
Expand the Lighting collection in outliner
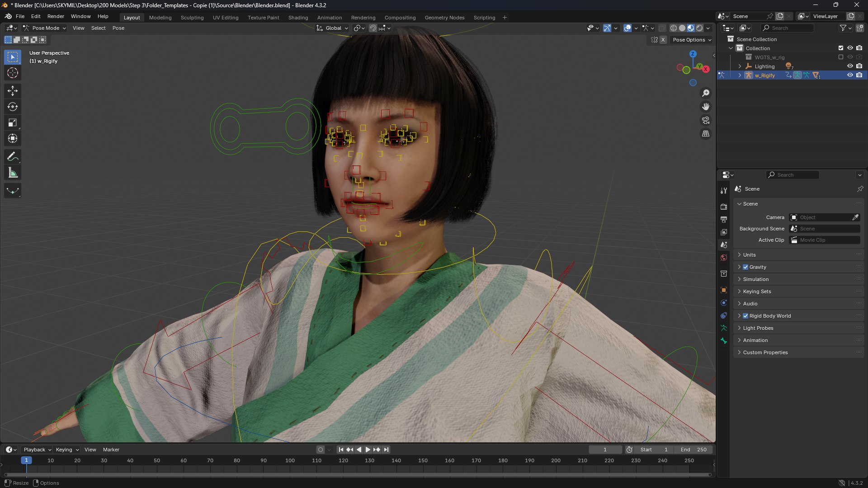pyautogui.click(x=740, y=66)
